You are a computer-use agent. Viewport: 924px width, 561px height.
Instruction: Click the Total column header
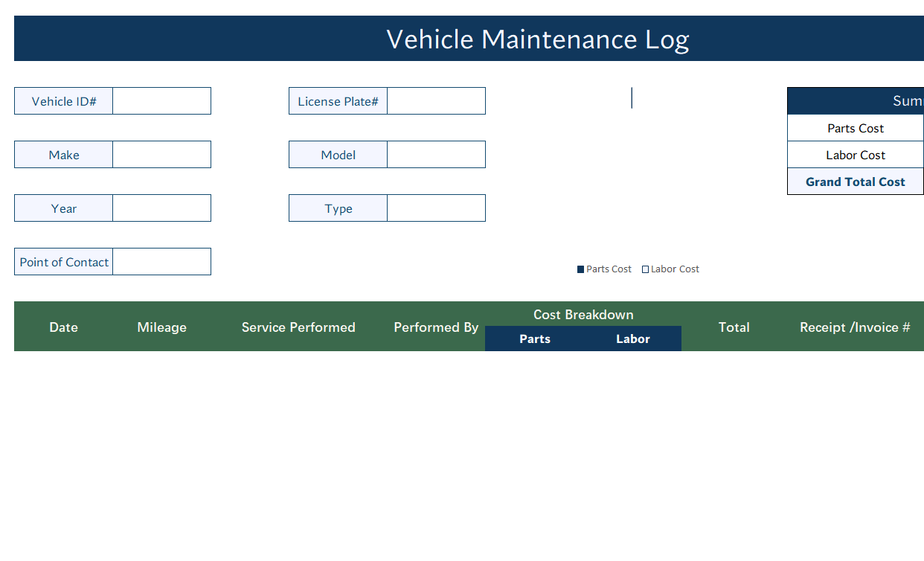734,327
